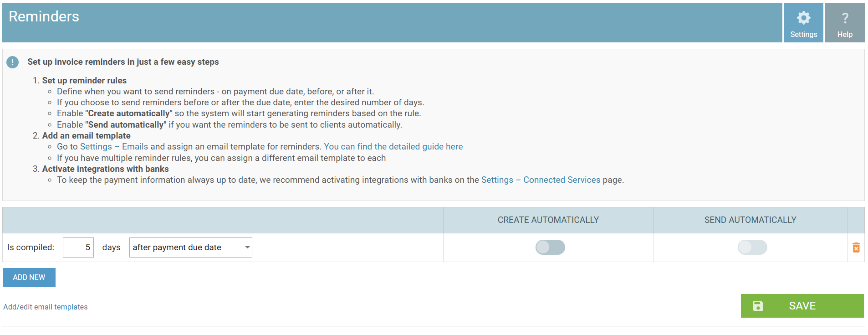Click the "Is compiled:" label
The width and height of the screenshot is (868, 335).
[31, 247]
